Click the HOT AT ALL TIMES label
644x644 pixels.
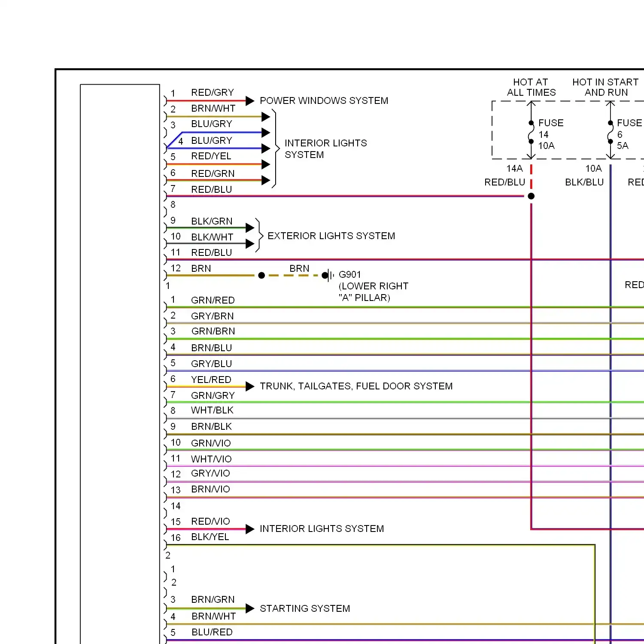(x=531, y=88)
